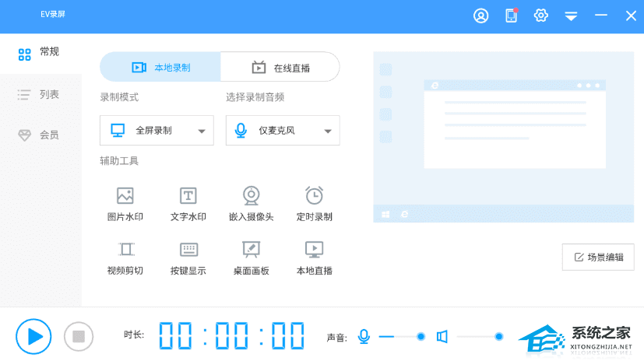This screenshot has height=361, width=644.
Task: Adjust the speaker volume slider handle
Action: click(498, 337)
